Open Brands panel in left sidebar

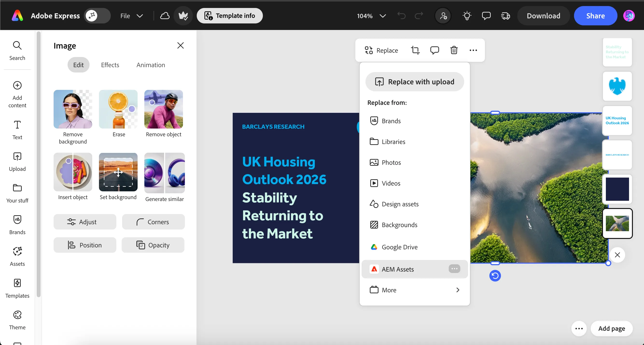pos(17,225)
